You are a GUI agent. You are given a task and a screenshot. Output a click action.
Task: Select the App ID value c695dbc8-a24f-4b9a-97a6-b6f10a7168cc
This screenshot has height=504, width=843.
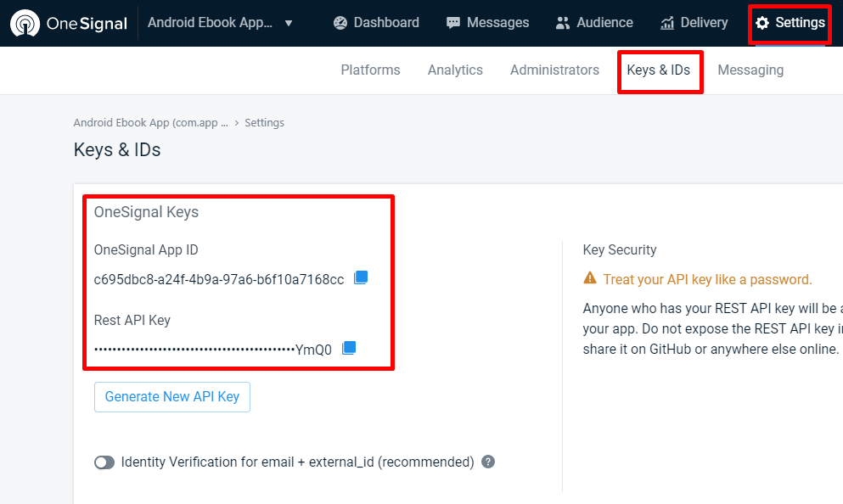tap(219, 279)
